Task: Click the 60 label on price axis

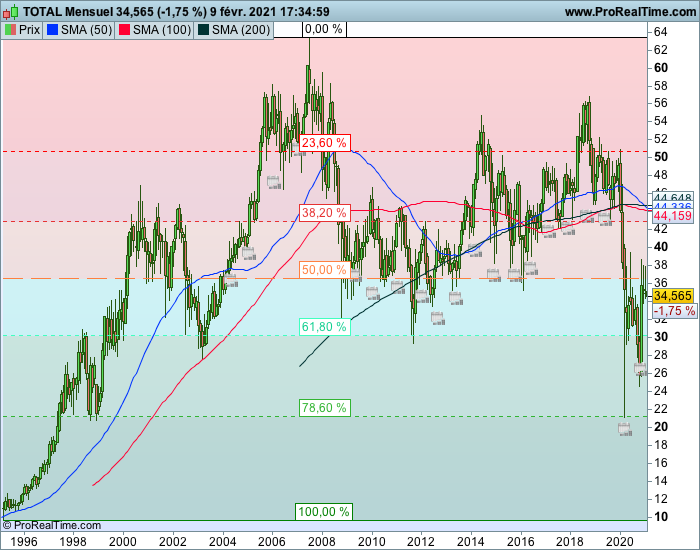Action: coord(661,68)
